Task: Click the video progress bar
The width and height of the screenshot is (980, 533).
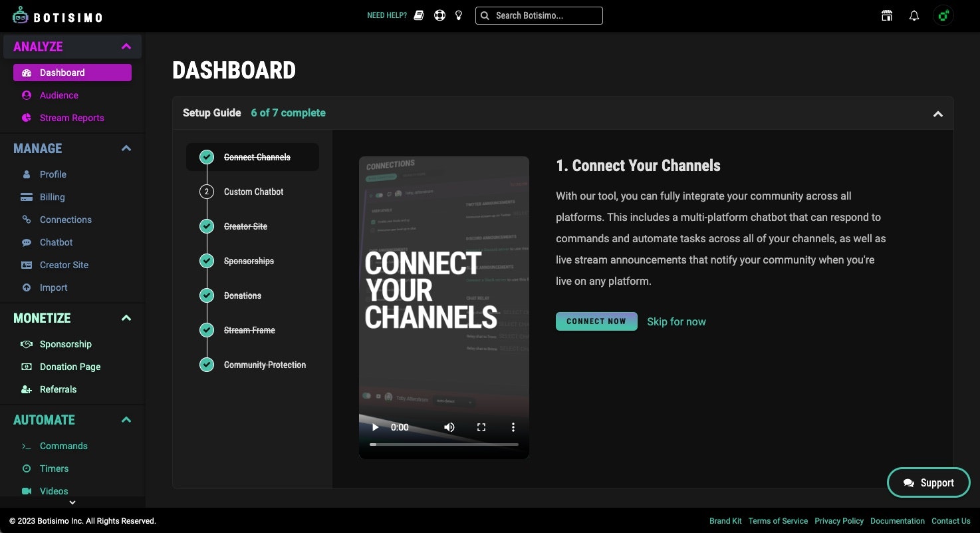Action: (444, 444)
